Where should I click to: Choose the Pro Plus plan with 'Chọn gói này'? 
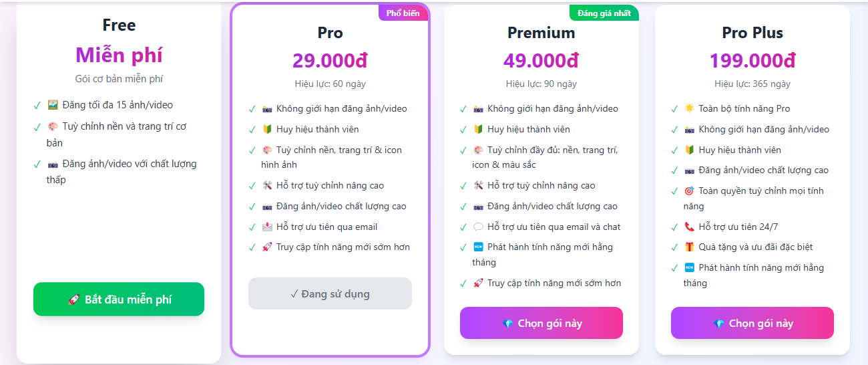752,323
